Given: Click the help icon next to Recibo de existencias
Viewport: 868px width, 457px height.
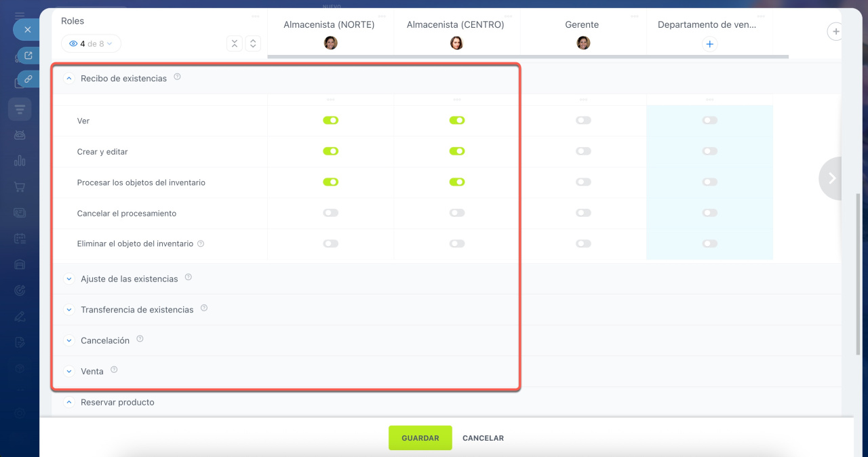Looking at the screenshot, I should pos(177,77).
